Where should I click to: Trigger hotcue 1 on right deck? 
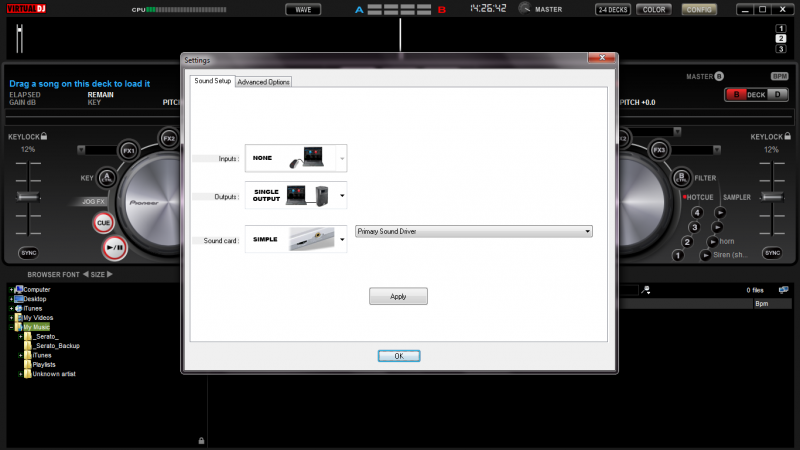pos(678,255)
